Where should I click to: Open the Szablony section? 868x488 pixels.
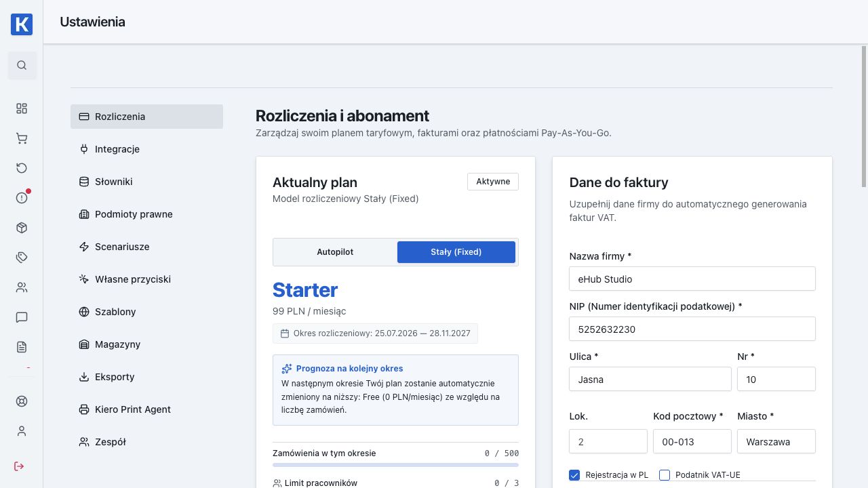tap(146, 312)
